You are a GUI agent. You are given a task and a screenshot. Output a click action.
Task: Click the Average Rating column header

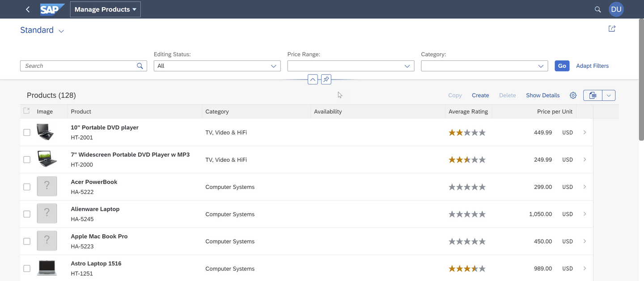(x=468, y=112)
